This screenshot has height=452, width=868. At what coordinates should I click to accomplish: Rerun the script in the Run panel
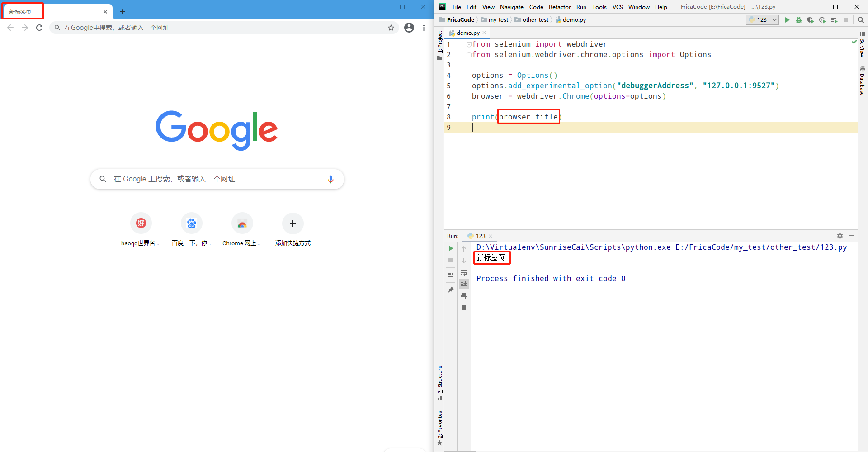[x=451, y=248]
